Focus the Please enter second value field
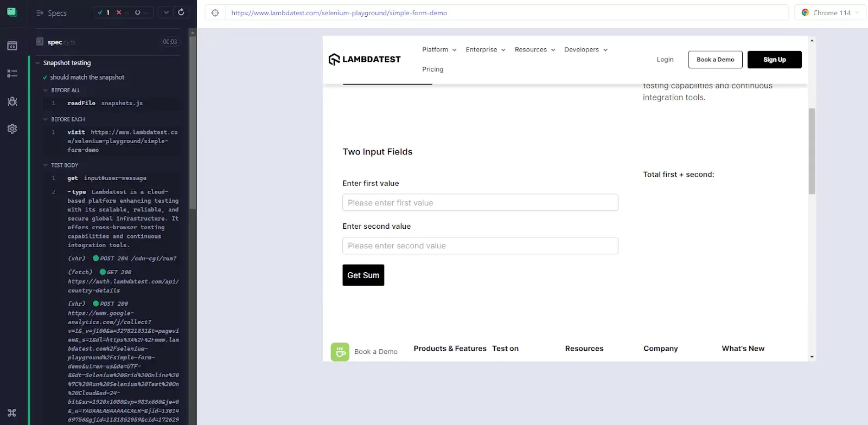 click(x=480, y=246)
